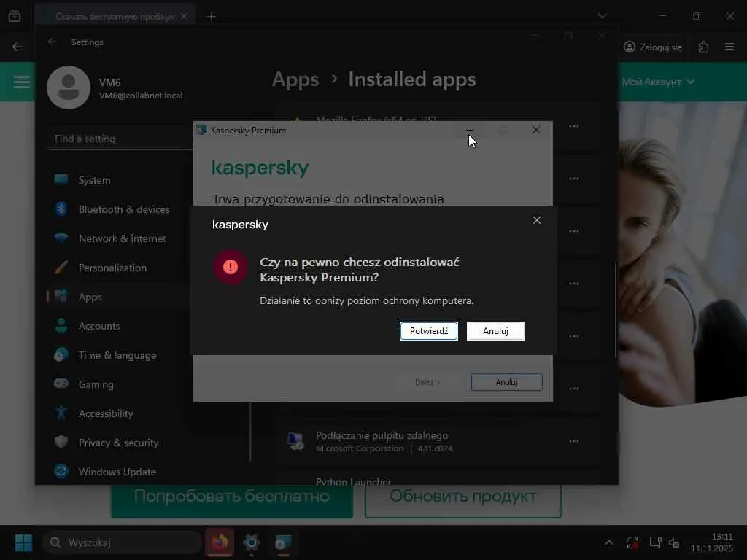Click the Kaspersky installer icon in the taskbar
Screen dimensions: 747x560
tap(284, 542)
